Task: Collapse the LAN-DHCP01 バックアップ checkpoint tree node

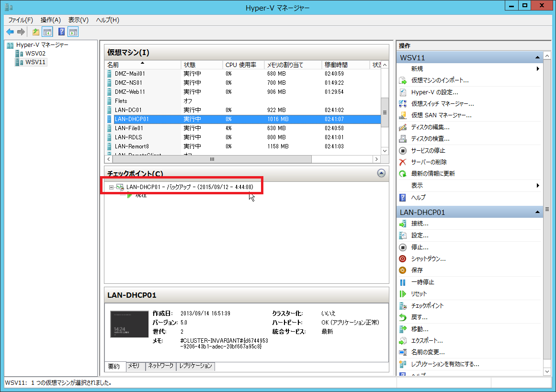Action: 111,187
